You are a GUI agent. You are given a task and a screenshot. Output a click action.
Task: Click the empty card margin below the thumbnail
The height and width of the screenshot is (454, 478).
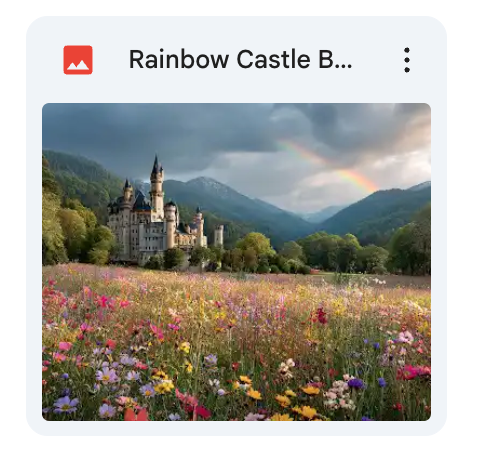tap(236, 428)
